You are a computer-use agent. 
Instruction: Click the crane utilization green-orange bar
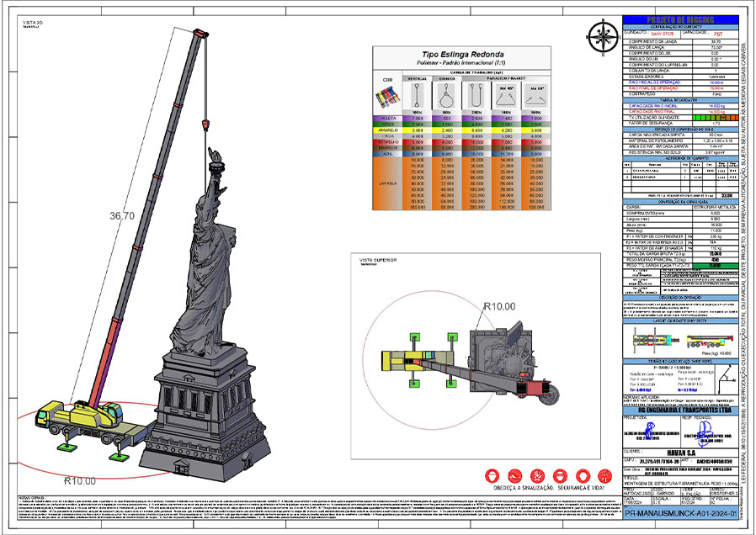(716, 118)
